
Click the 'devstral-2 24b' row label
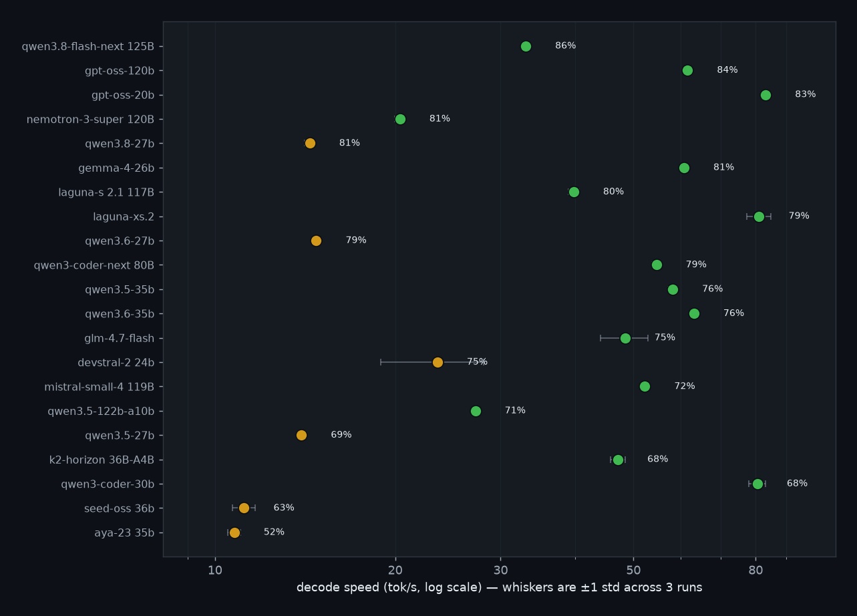tap(116, 363)
